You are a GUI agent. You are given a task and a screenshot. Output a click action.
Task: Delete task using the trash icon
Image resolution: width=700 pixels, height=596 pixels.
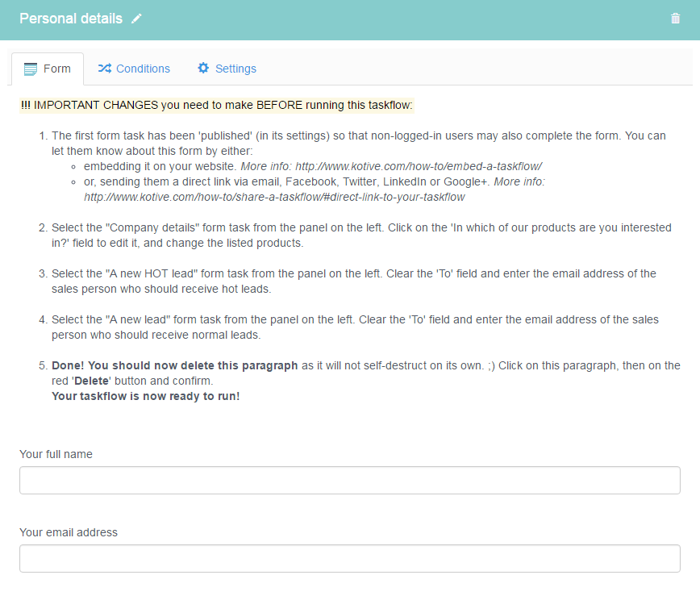675,19
